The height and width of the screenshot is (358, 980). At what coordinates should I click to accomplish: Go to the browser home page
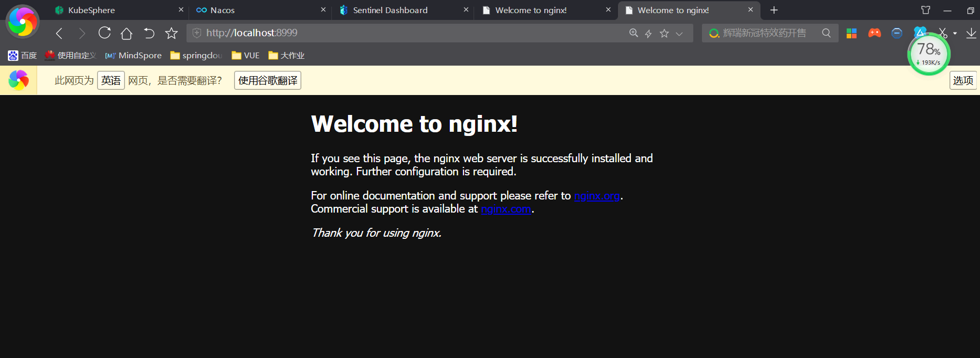[127, 34]
